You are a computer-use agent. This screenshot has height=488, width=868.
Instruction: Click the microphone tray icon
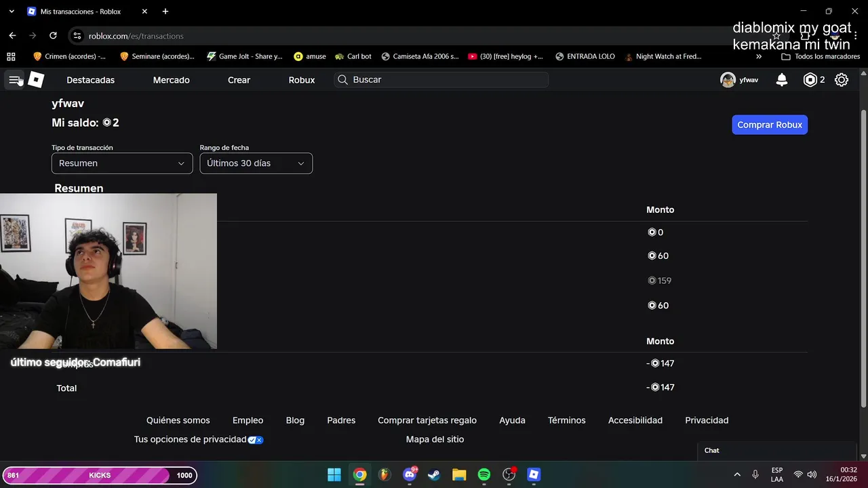point(755,474)
